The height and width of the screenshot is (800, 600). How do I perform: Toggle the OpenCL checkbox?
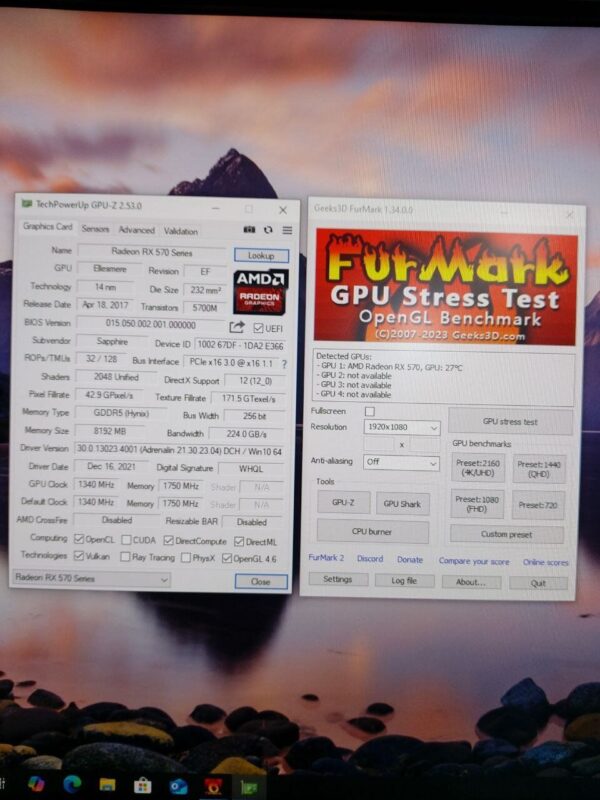click(x=79, y=539)
